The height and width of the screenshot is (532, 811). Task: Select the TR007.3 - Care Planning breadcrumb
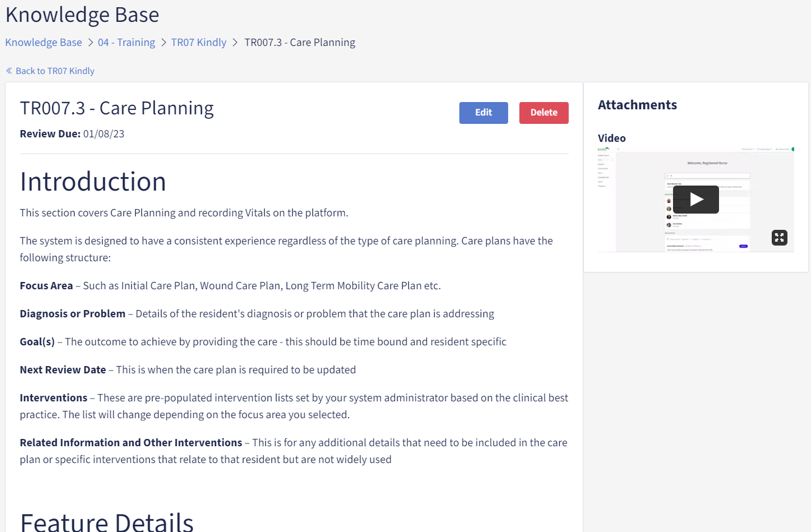(x=299, y=43)
